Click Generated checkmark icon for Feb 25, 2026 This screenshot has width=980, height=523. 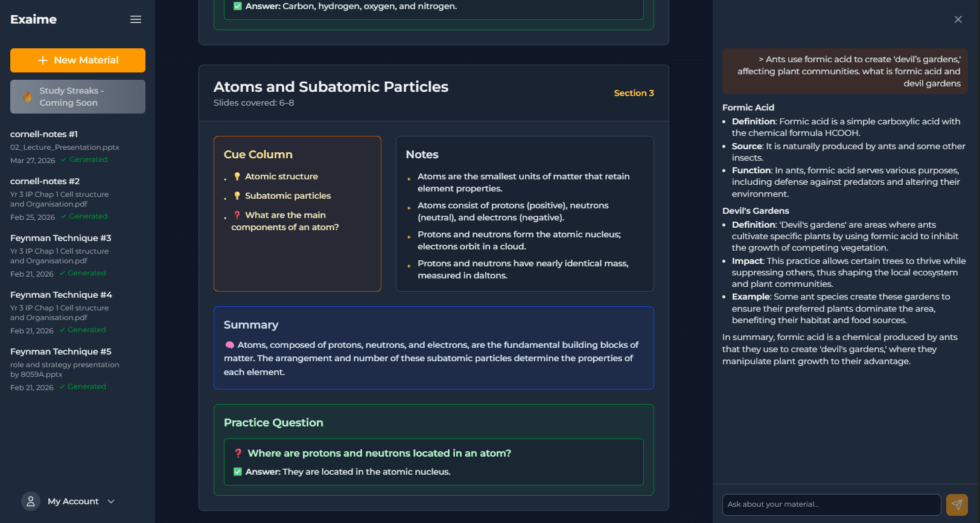63,216
